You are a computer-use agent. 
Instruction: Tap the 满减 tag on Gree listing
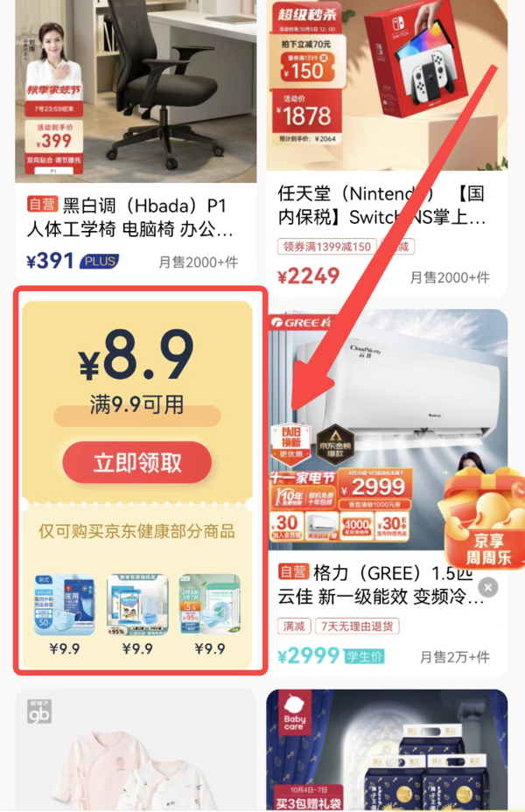pos(294,626)
